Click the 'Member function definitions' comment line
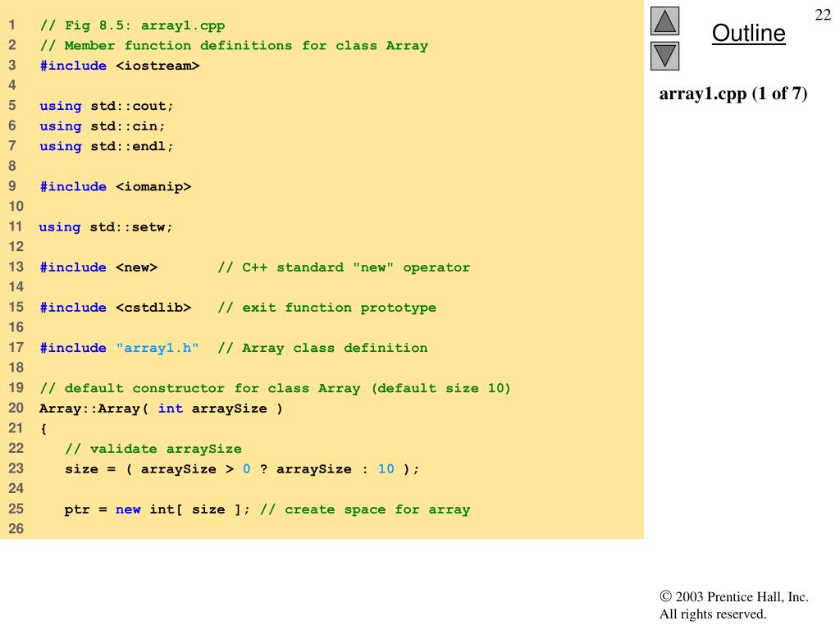Viewport: 840px width, 630px height. [x=234, y=46]
